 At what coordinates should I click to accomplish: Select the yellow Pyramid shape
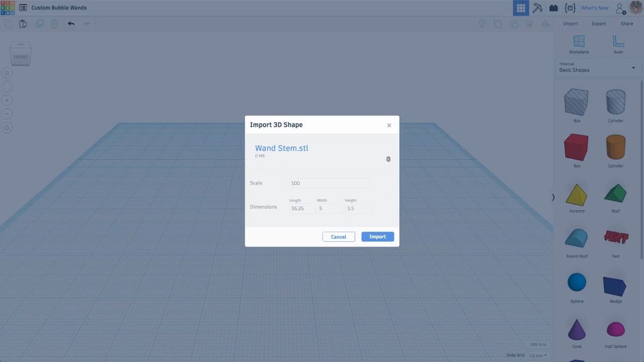coord(577,196)
